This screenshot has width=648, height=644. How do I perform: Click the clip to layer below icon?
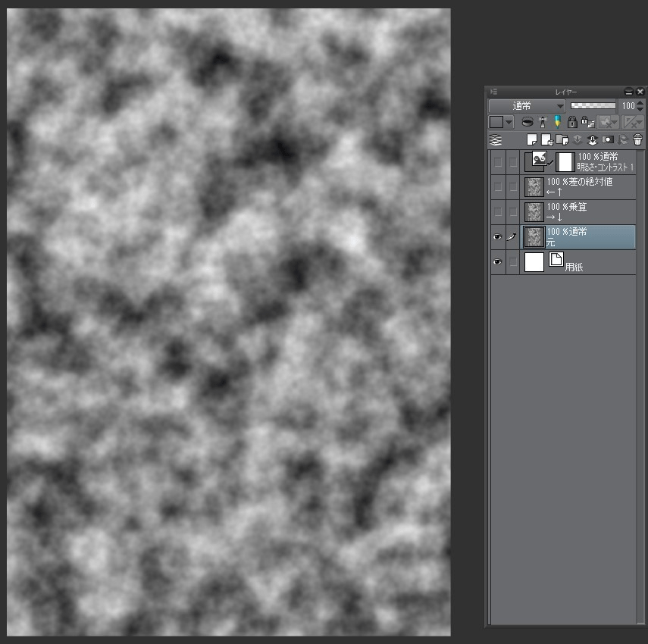pyautogui.click(x=527, y=122)
